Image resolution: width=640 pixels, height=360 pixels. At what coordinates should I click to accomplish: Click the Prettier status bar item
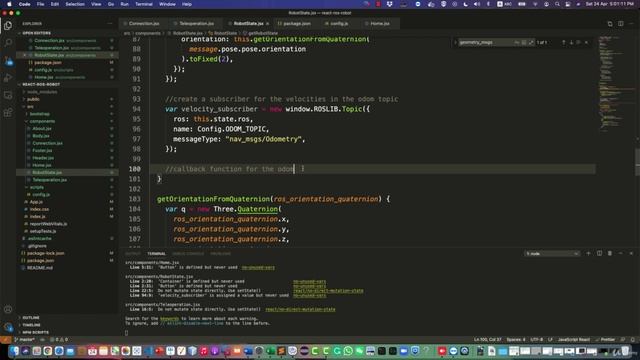click(605, 340)
